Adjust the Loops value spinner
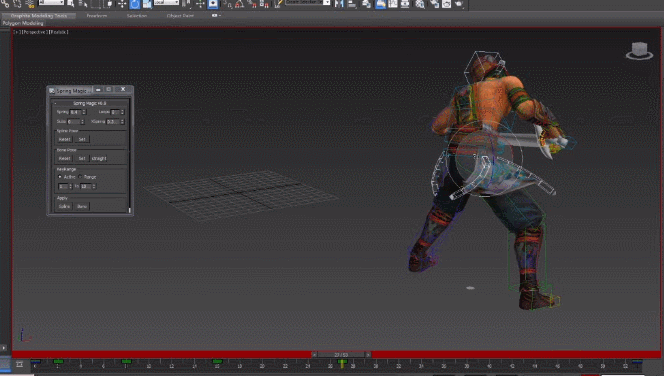This screenshot has width=664, height=376. 122,112
